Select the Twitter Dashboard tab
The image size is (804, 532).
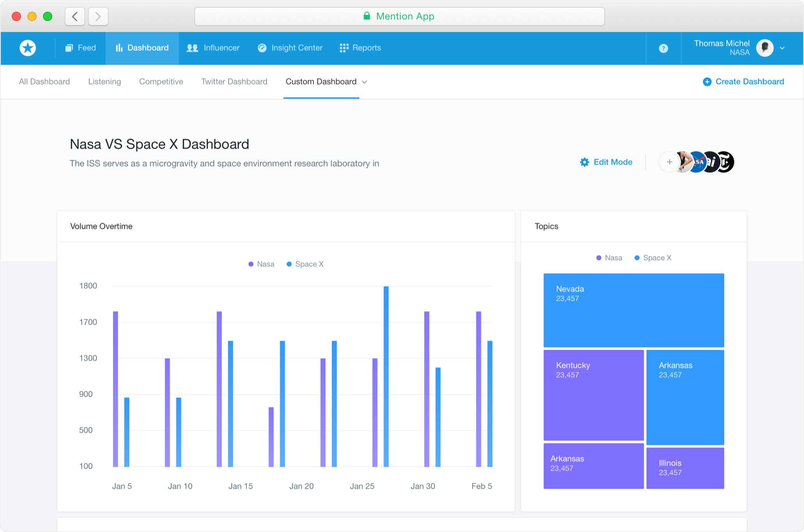point(233,82)
